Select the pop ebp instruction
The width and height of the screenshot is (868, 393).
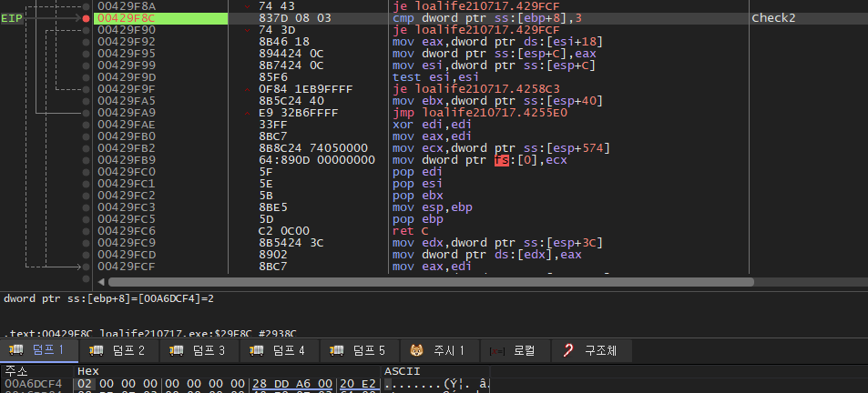click(x=418, y=219)
